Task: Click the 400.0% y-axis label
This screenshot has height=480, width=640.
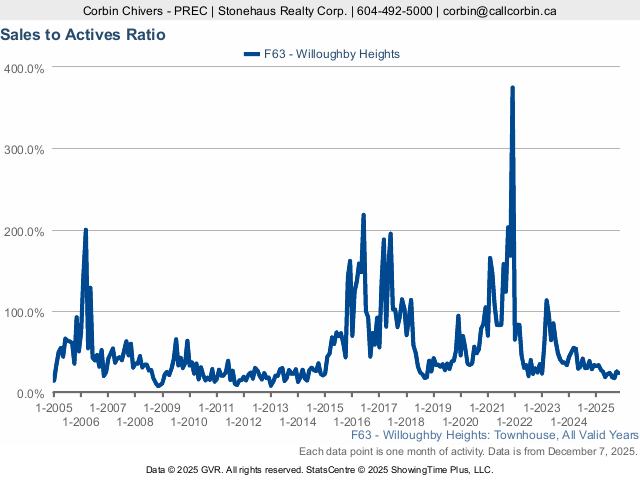Action: 23,68
